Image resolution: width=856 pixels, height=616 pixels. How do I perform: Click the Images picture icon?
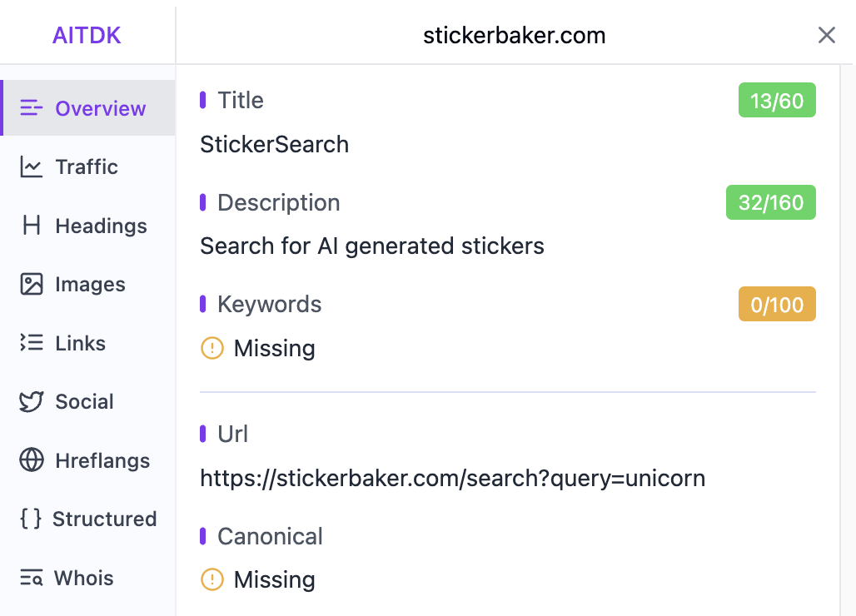click(32, 285)
